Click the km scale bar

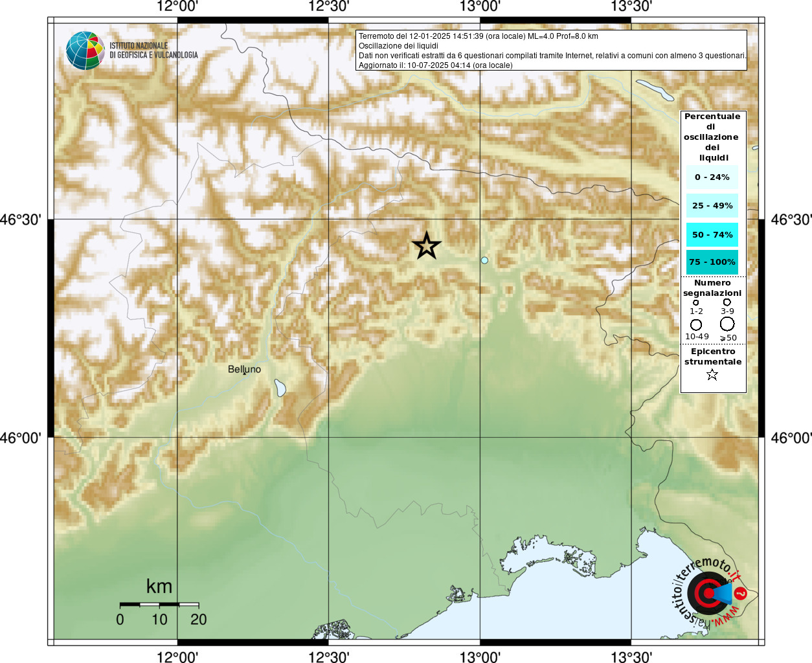pyautogui.click(x=159, y=604)
